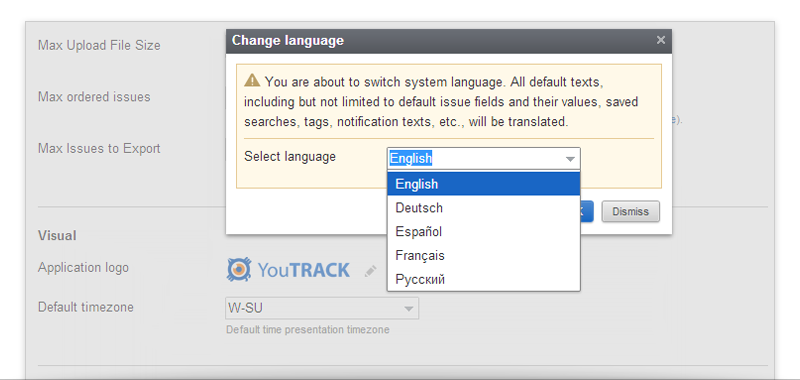Close the Change language dialog with X
This screenshot has width=800, height=380.
pyautogui.click(x=661, y=40)
